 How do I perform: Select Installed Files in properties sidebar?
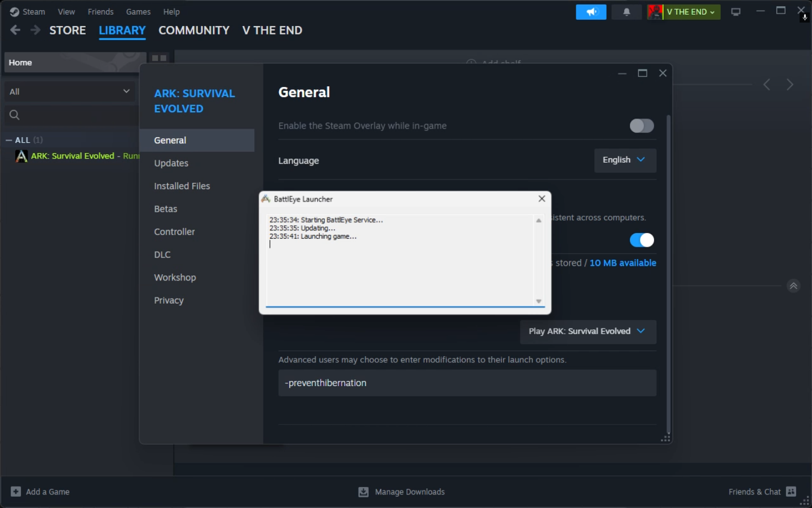point(197,186)
